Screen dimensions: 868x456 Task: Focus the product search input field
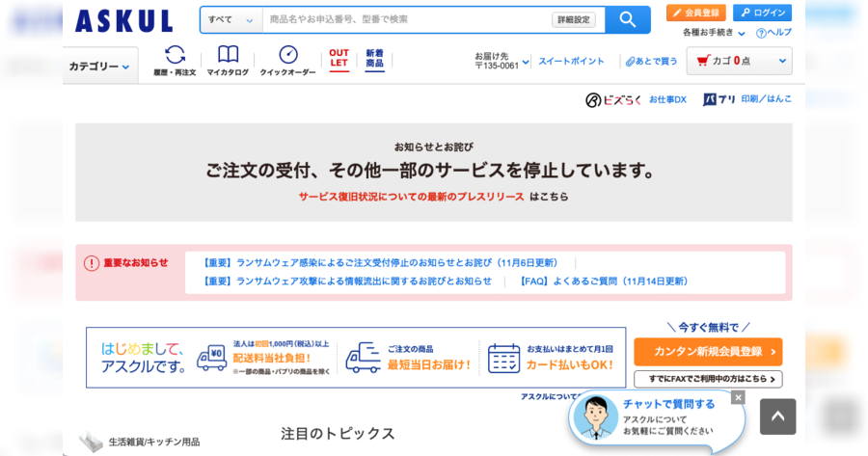(x=405, y=19)
